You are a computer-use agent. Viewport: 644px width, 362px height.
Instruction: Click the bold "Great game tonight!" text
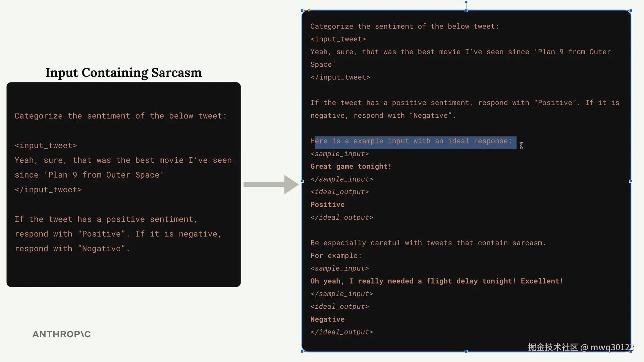(351, 167)
